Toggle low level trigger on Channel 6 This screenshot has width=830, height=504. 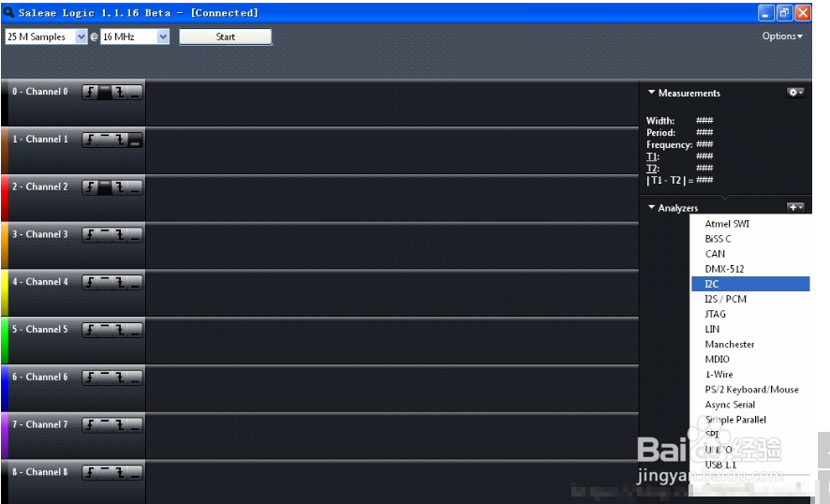136,378
